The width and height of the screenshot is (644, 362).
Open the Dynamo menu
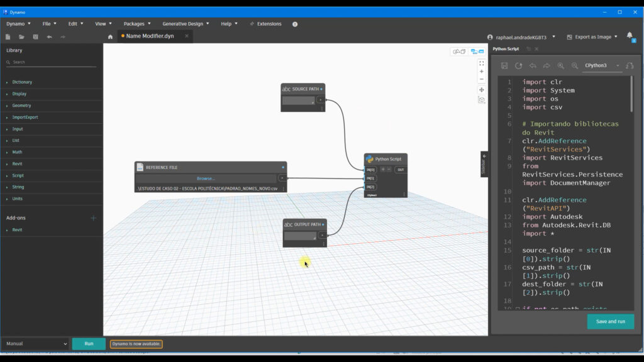18,24
